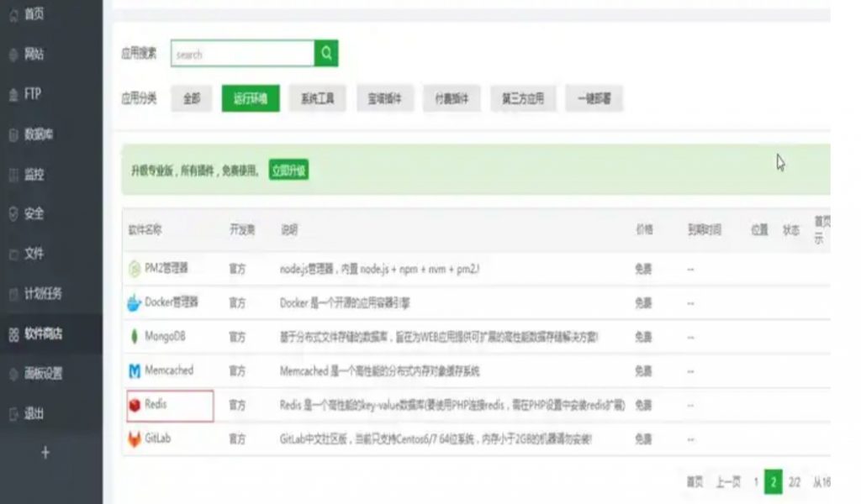Click the PM2管理器 icon
Viewport: 861px width, 504px height.
pos(135,269)
